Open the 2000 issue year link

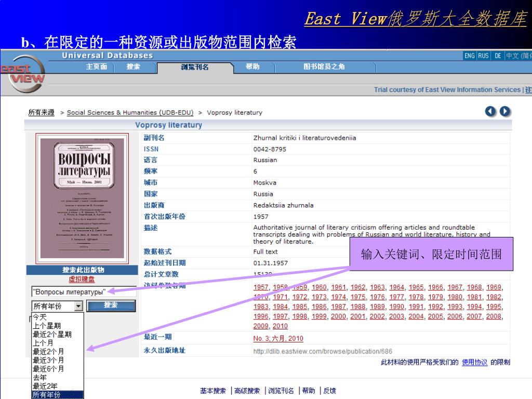click(338, 316)
